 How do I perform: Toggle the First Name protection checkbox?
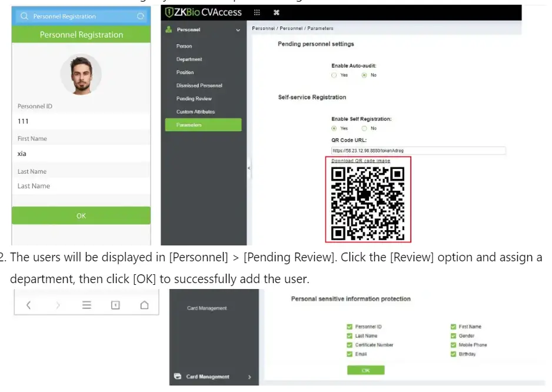tap(453, 327)
